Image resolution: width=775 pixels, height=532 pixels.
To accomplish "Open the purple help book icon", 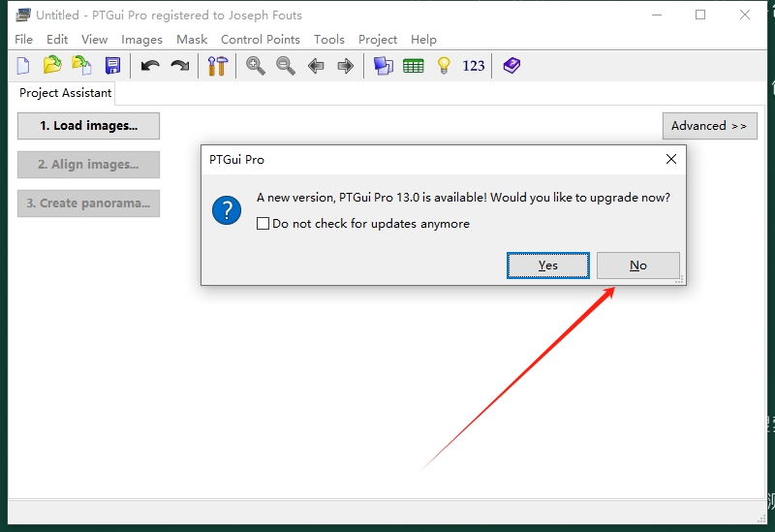I will point(511,65).
